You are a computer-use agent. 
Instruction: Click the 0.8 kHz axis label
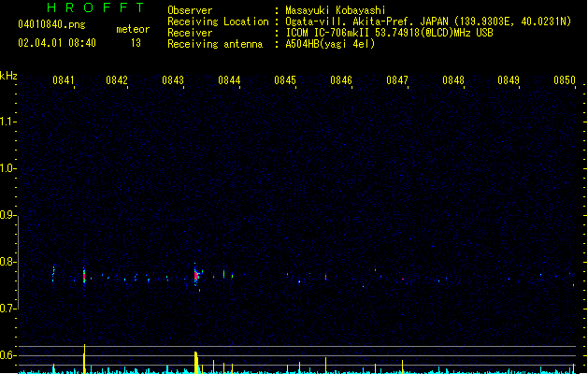(x=7, y=262)
